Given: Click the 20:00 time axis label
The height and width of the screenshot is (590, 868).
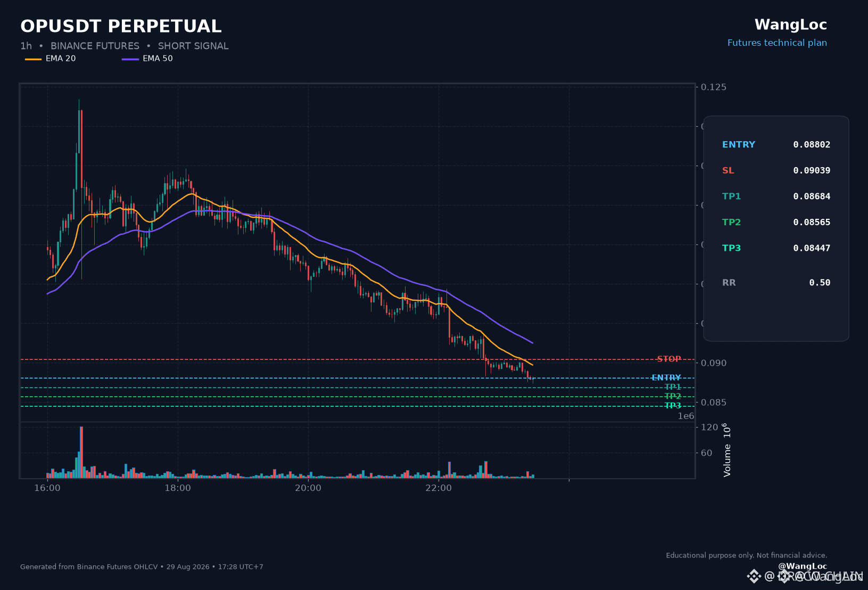Looking at the screenshot, I should point(308,488).
